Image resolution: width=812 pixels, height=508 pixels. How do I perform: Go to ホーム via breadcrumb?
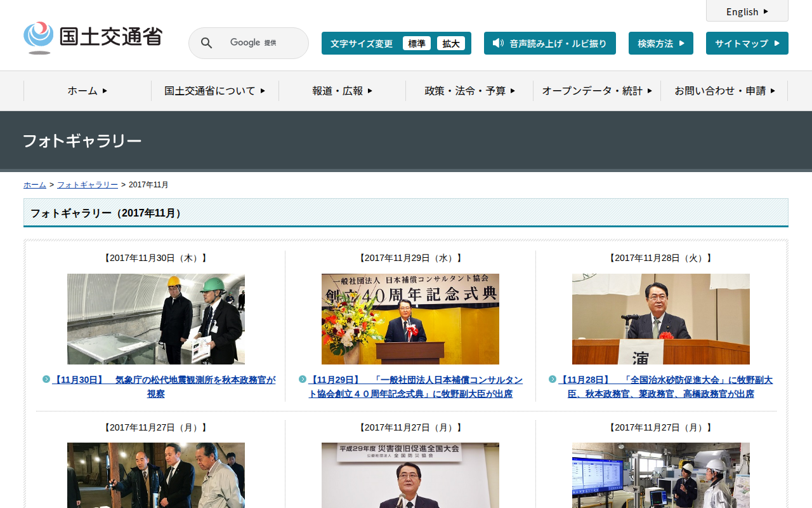pyautogui.click(x=35, y=185)
